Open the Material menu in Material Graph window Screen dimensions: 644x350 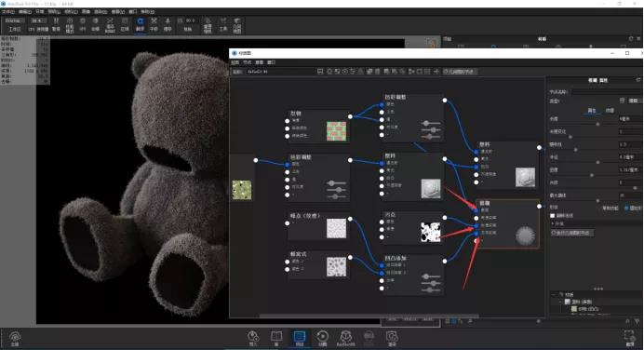click(235, 62)
